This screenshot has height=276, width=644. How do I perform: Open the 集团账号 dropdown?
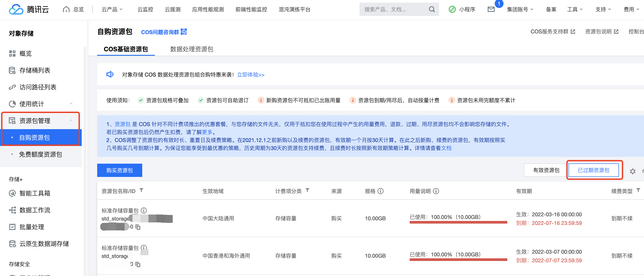(x=520, y=9)
